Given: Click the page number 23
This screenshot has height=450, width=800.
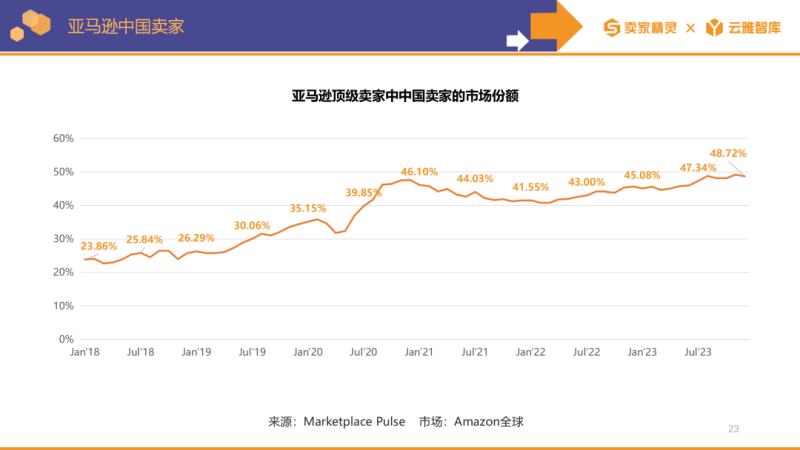Looking at the screenshot, I should (733, 429).
